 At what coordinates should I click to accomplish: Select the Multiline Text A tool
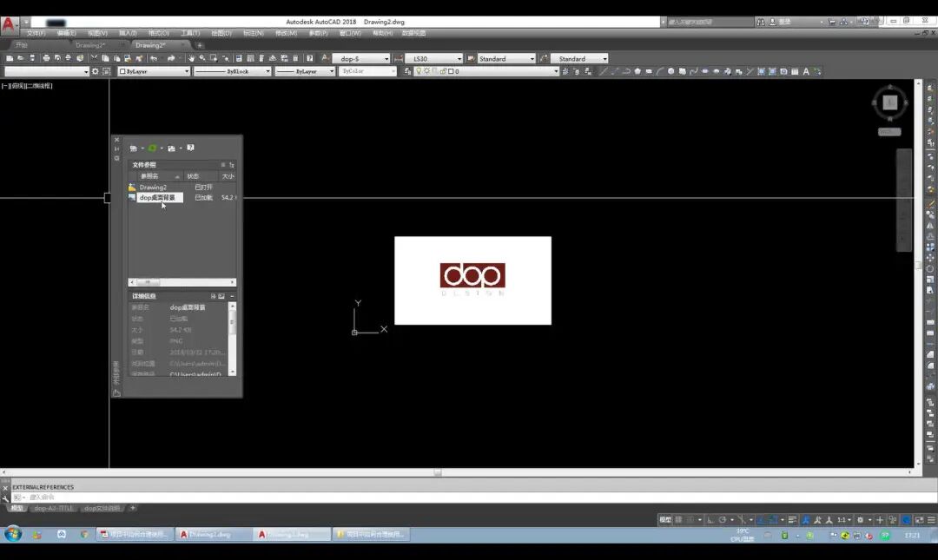coord(806,71)
